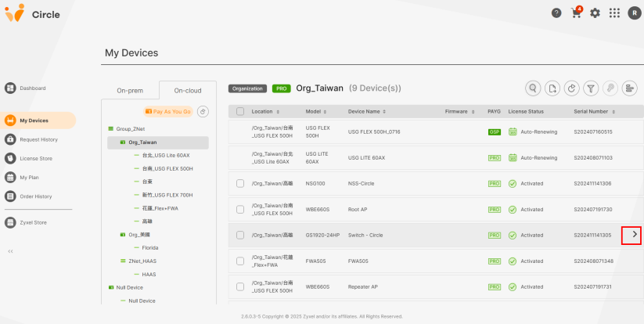Click the Organization tag label
This screenshot has width=644, height=324.
coord(247,88)
